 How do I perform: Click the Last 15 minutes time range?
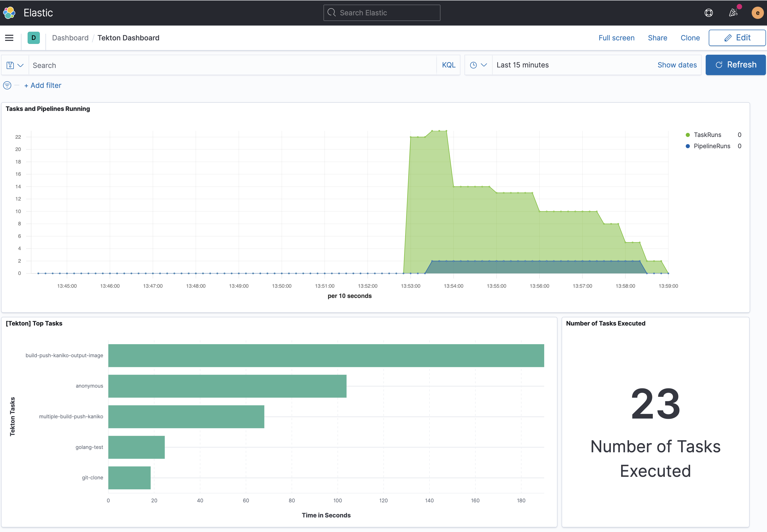[x=522, y=65]
